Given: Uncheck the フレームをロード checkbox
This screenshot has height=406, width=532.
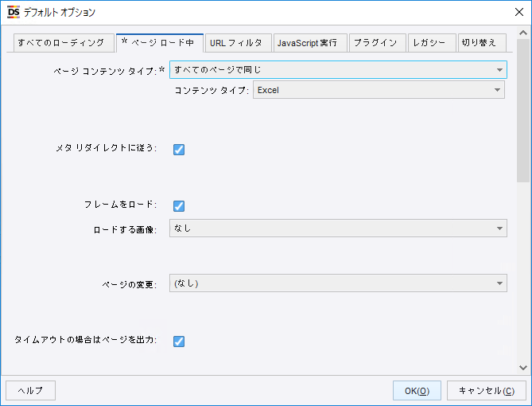Looking at the screenshot, I should (179, 205).
